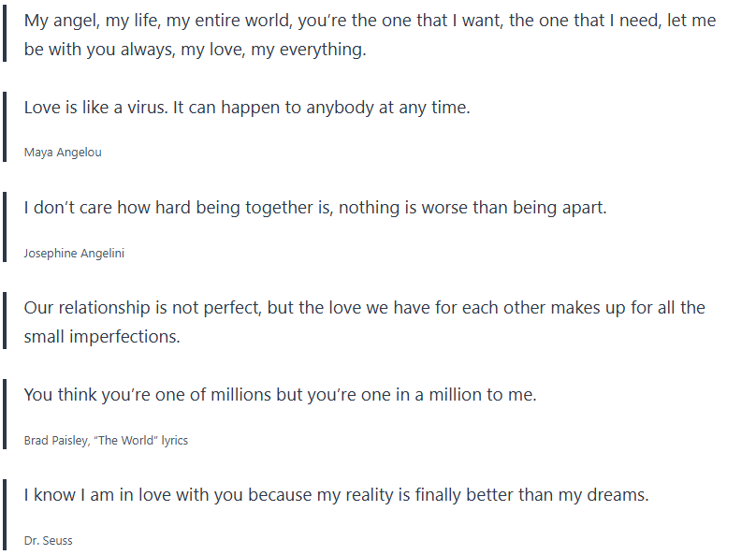Click the "Love is like a virus" quote
Viewport: 756px width, 555px height.
(247, 108)
